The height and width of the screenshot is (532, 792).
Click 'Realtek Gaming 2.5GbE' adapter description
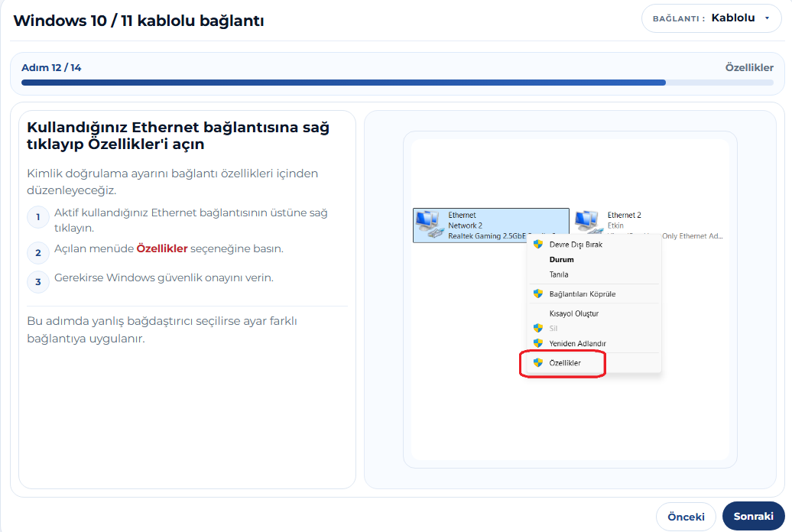[487, 236]
